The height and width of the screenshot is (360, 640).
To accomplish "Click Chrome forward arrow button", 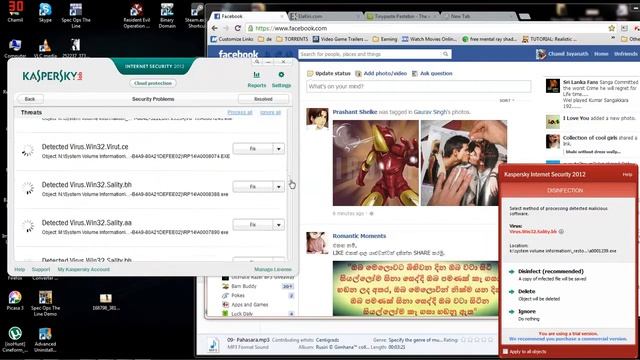I will click(226, 28).
